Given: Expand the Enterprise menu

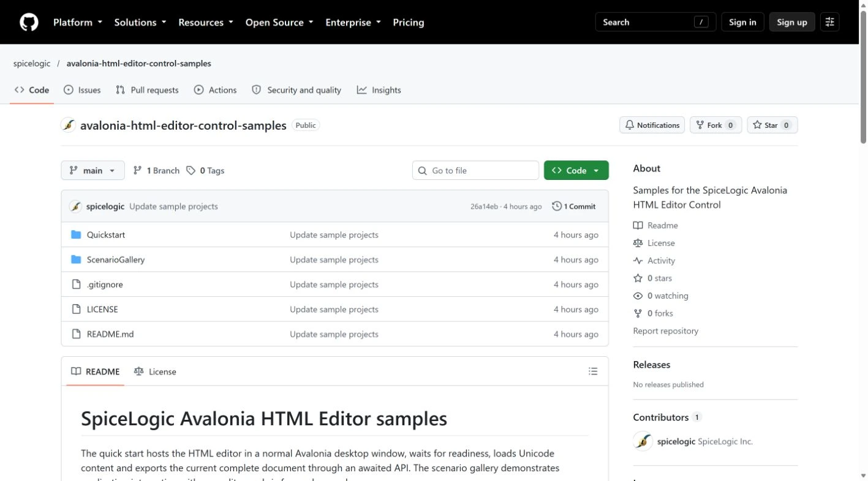Looking at the screenshot, I should [x=353, y=22].
